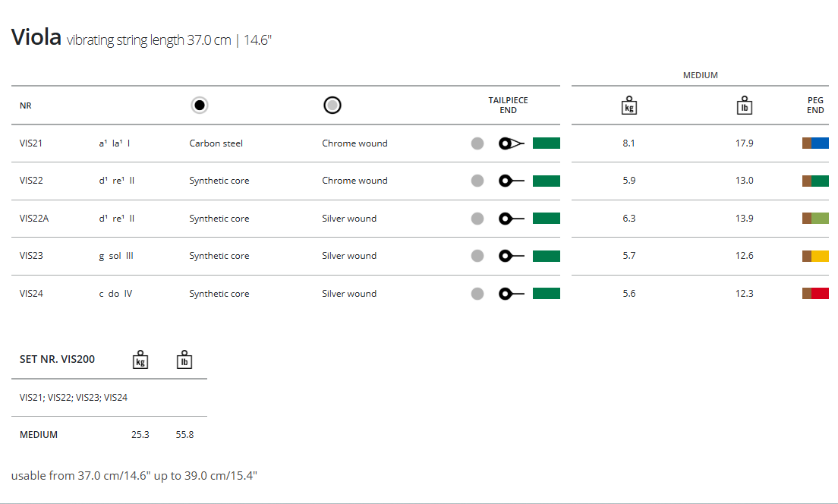This screenshot has width=838, height=504.
Task: Click the gray winding material icon in header
Action: pos(332,106)
